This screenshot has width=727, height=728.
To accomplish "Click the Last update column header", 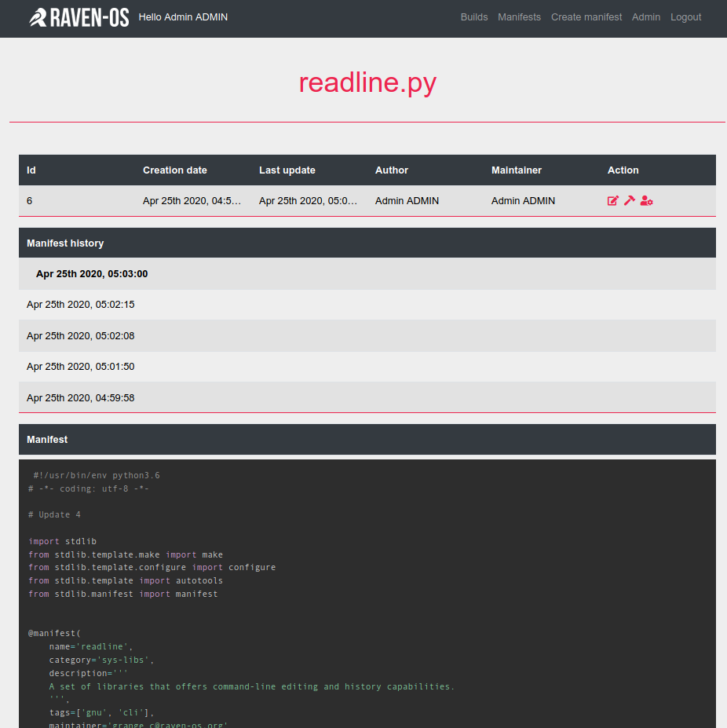I will click(287, 170).
